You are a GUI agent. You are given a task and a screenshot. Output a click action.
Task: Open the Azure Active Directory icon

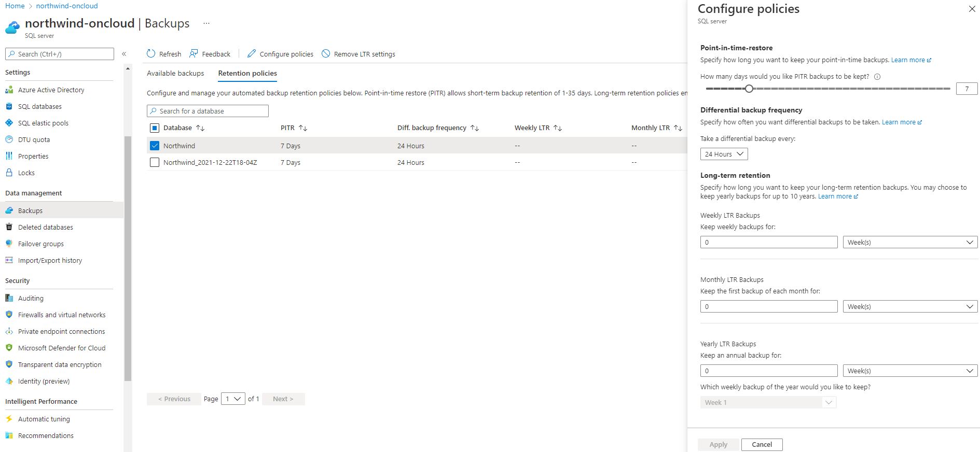(x=9, y=90)
